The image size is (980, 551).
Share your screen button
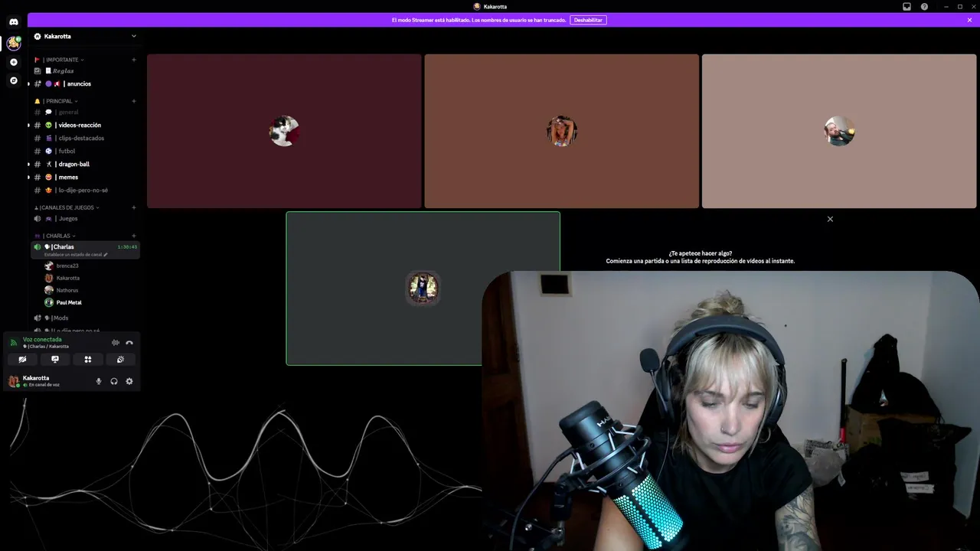coord(55,359)
